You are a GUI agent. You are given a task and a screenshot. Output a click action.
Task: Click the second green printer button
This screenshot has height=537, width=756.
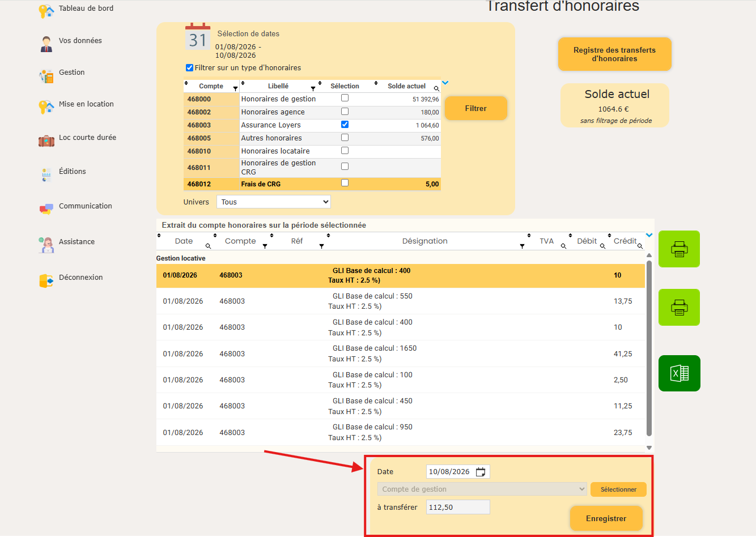pyautogui.click(x=679, y=307)
